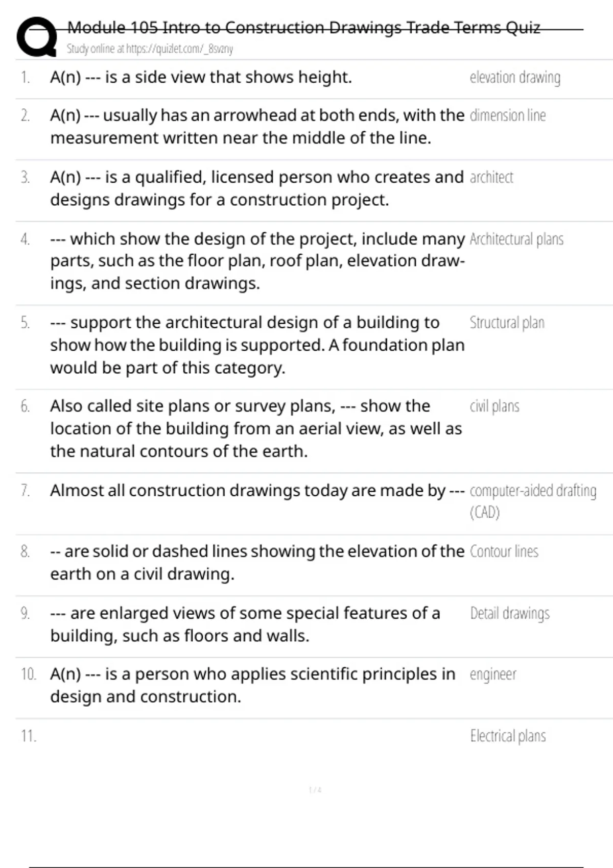Image resolution: width=613 pixels, height=868 pixels.
Task: Click the question about site or survey plans
Action: (x=255, y=428)
